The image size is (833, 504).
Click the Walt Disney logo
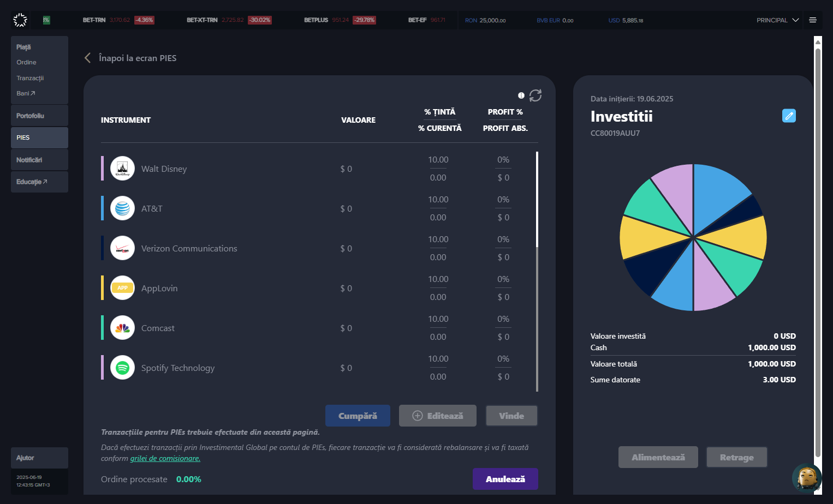[122, 169]
